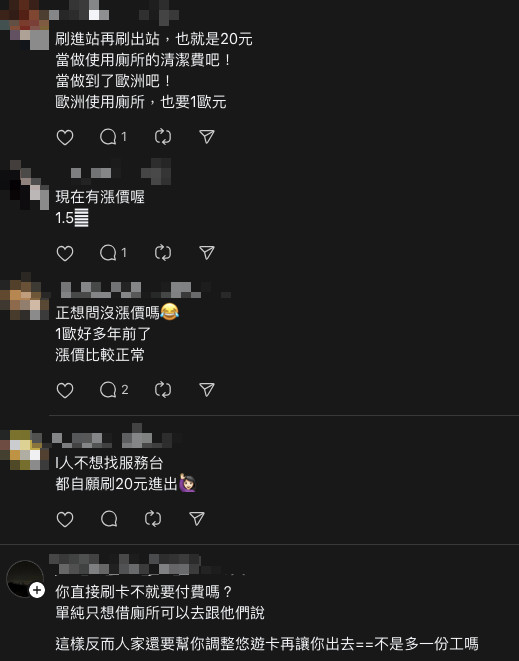Repost the 現在有漲價喔 comment
Screen dimensions: 519x661
coord(163,253)
